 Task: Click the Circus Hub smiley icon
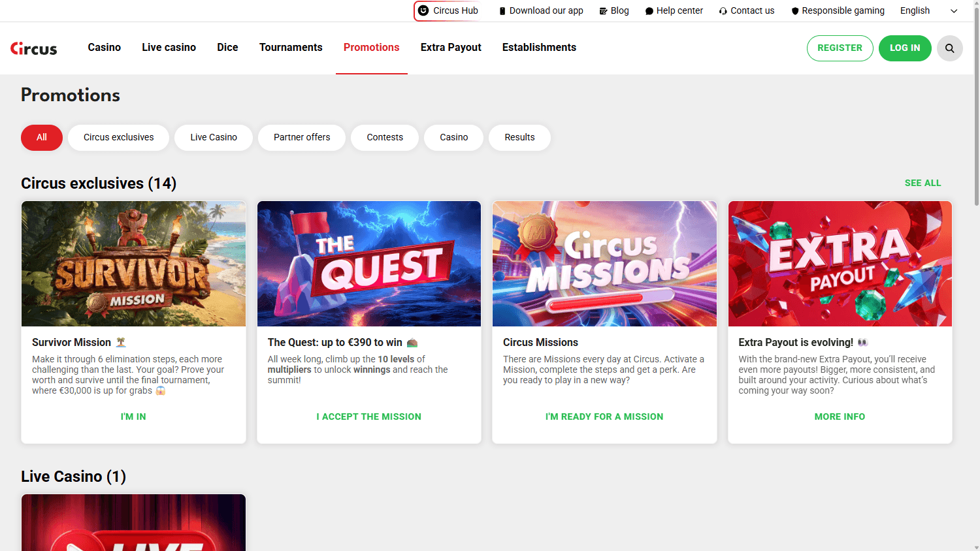point(423,10)
